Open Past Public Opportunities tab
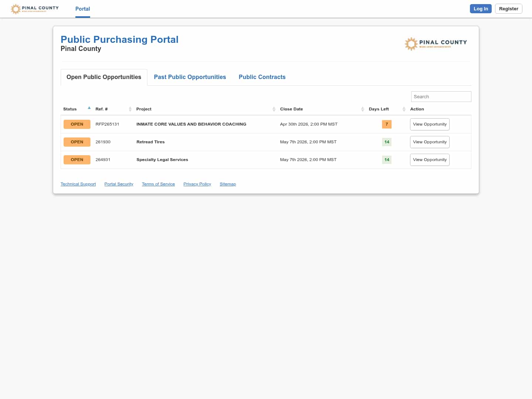The width and height of the screenshot is (532, 399). point(190,77)
